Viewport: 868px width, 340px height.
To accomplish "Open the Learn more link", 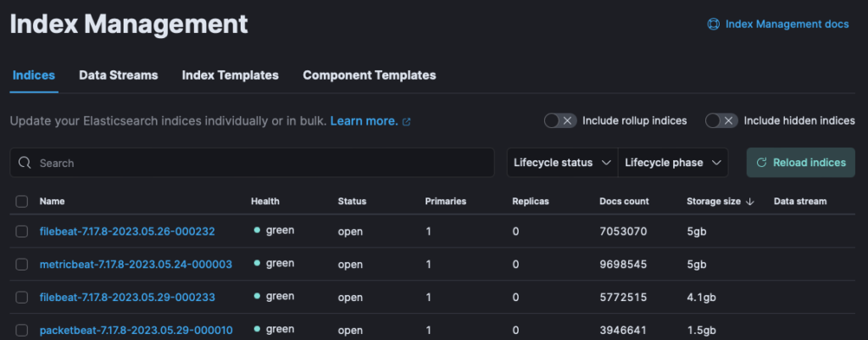I will 364,121.
